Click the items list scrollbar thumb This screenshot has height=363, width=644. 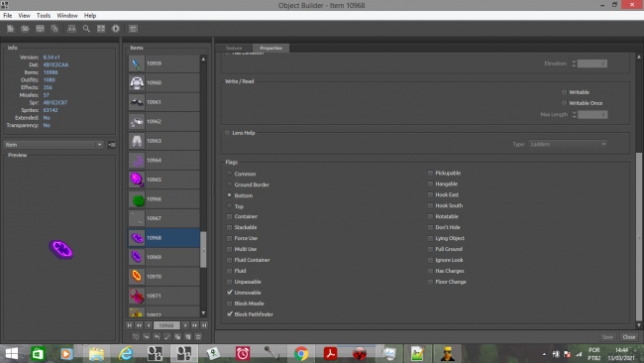click(x=203, y=250)
